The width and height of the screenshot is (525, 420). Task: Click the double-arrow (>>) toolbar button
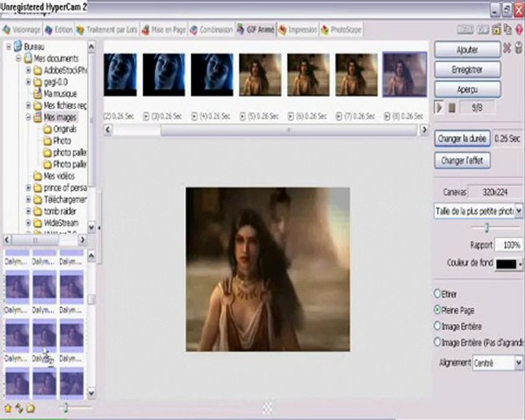point(483,30)
